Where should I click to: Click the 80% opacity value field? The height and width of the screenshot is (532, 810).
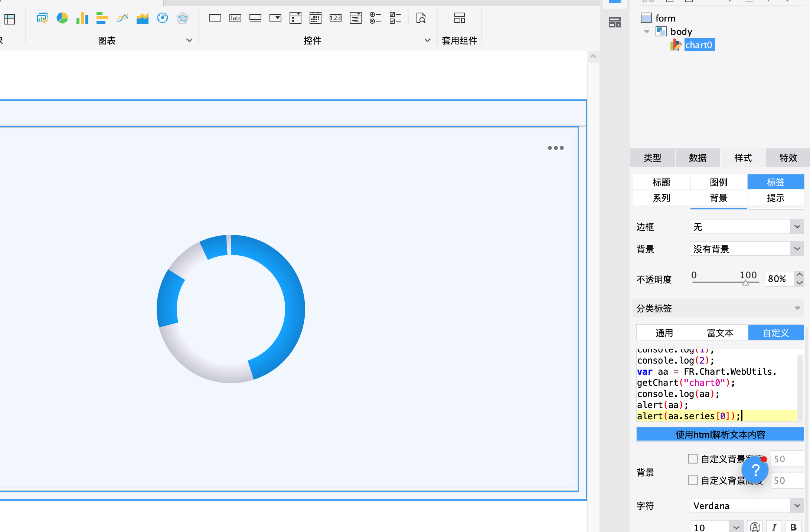(780, 279)
